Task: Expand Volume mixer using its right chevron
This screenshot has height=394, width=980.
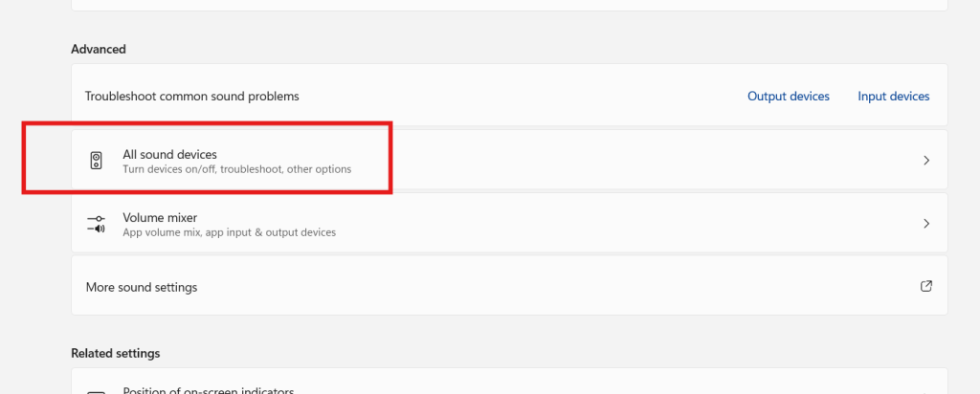Action: coord(925,224)
